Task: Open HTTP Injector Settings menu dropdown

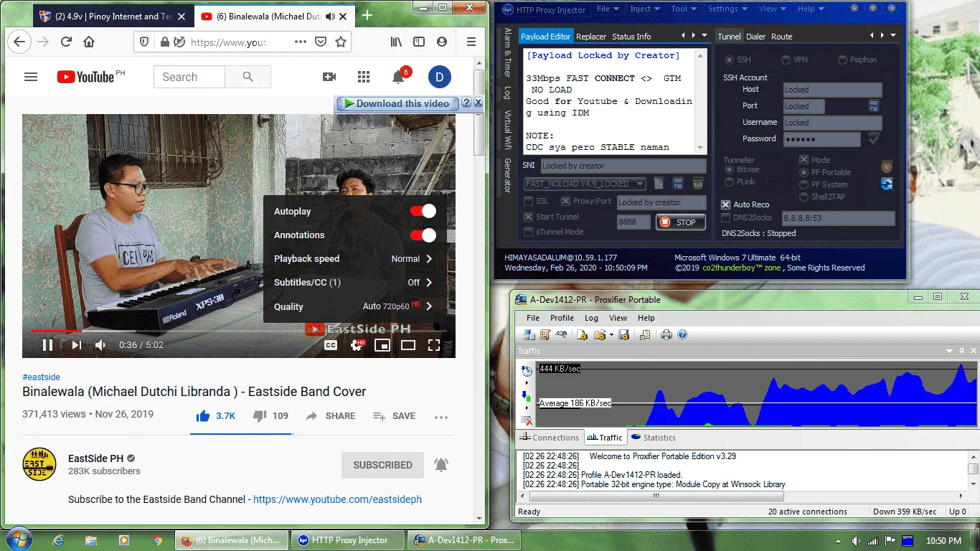Action: [727, 9]
